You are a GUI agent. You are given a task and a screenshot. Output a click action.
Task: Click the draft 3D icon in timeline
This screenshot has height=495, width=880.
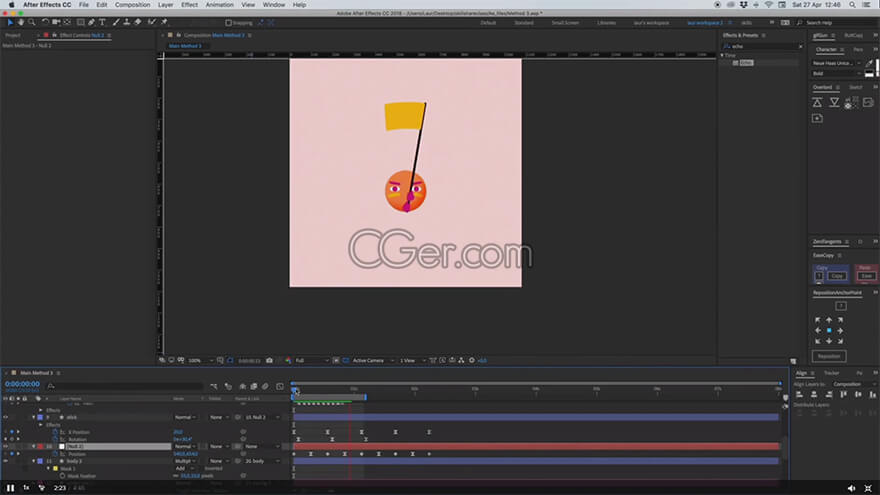(228, 386)
